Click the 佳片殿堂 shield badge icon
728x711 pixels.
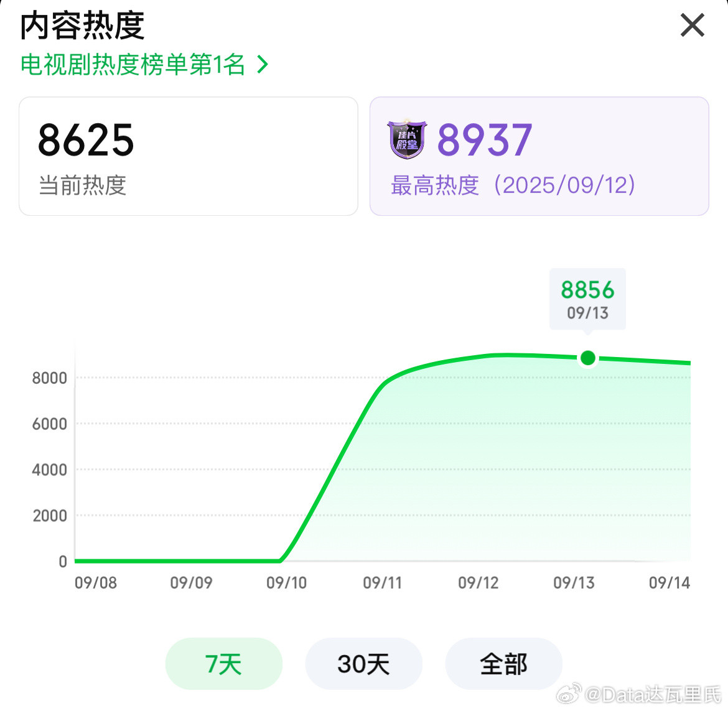click(x=407, y=139)
